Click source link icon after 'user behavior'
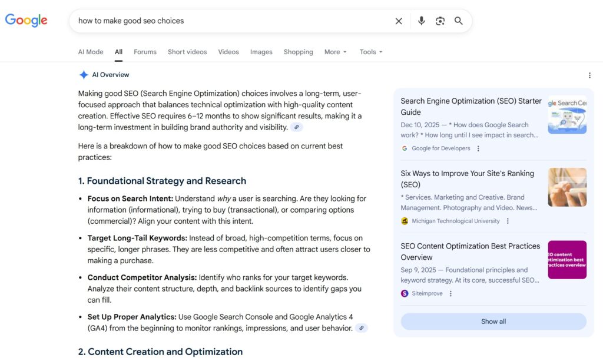Screen dimensions: 603x364 click(361, 328)
